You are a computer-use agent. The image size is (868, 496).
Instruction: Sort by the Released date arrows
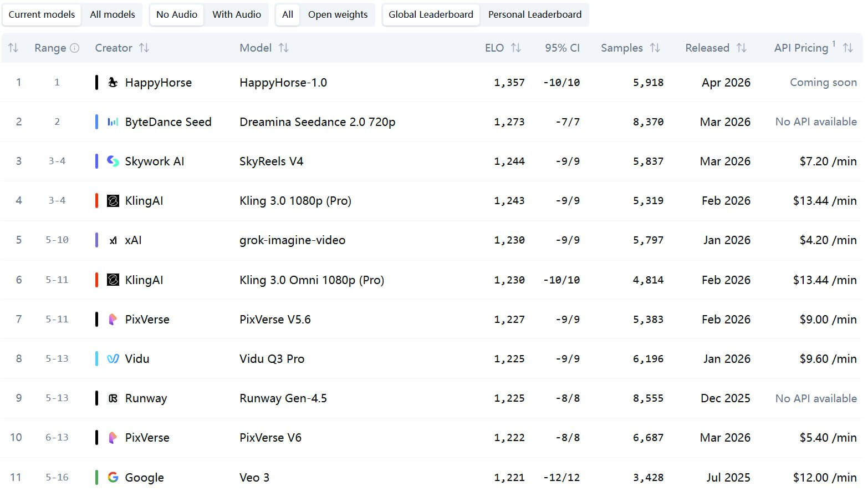[741, 48]
